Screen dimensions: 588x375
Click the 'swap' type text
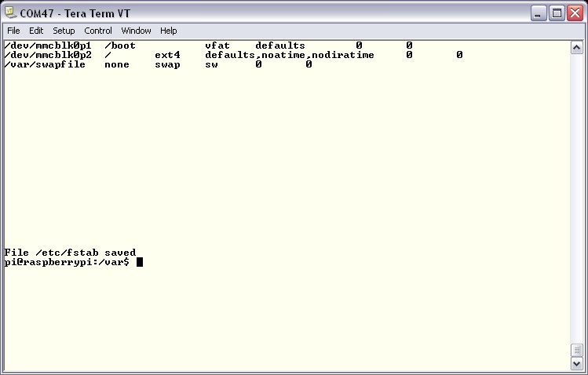pyautogui.click(x=167, y=65)
